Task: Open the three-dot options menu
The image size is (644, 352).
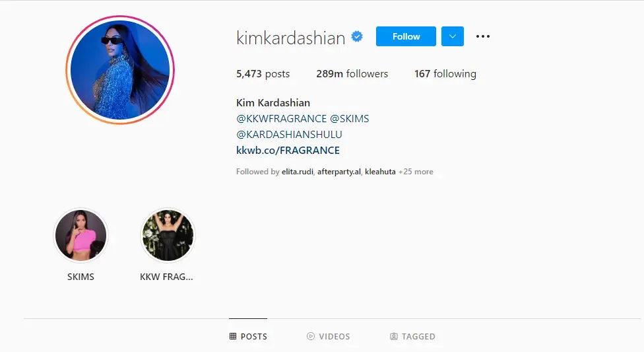Action: (482, 36)
